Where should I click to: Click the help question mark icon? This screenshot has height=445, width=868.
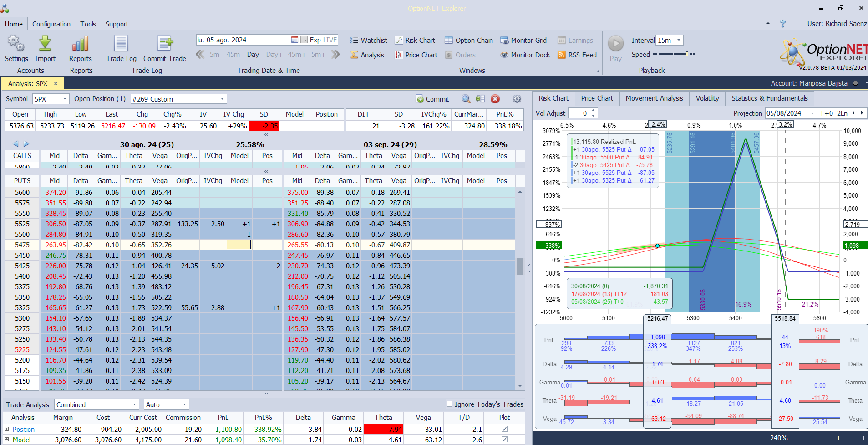click(783, 24)
